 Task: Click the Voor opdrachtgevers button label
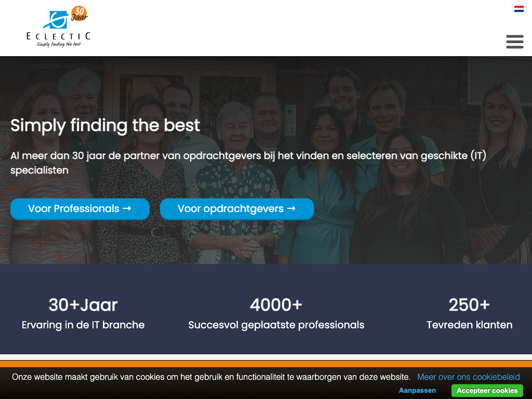point(231,209)
